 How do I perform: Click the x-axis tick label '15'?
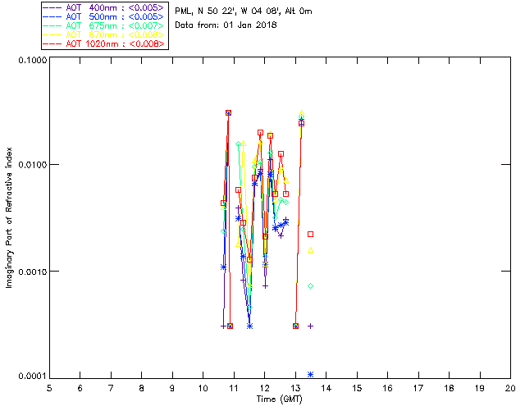click(x=357, y=388)
